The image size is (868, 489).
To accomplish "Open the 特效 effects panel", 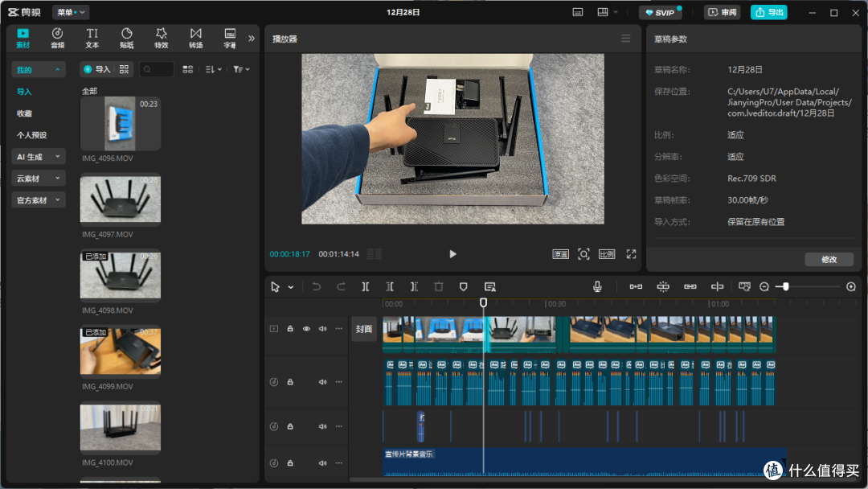I will 161,39.
